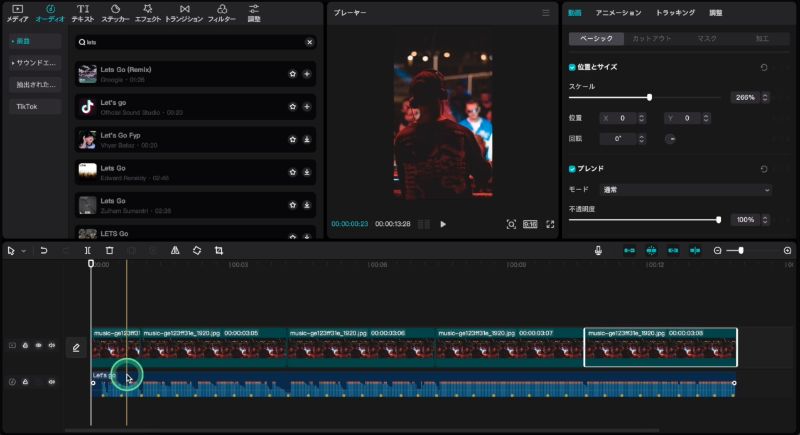This screenshot has height=435, width=800.
Task: Add Lets Go (Remix) to timeline
Action: 307,74
